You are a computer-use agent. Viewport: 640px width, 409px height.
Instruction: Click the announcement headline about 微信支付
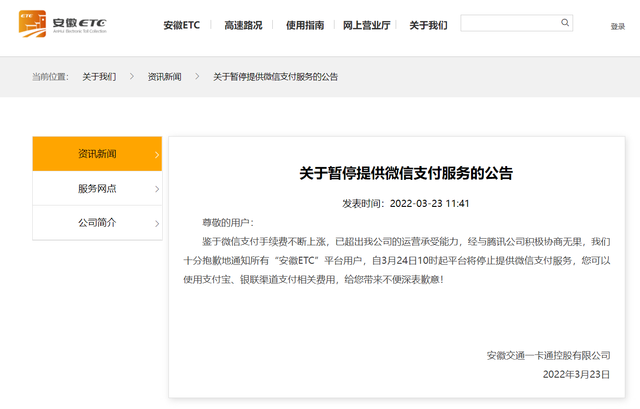click(x=406, y=173)
